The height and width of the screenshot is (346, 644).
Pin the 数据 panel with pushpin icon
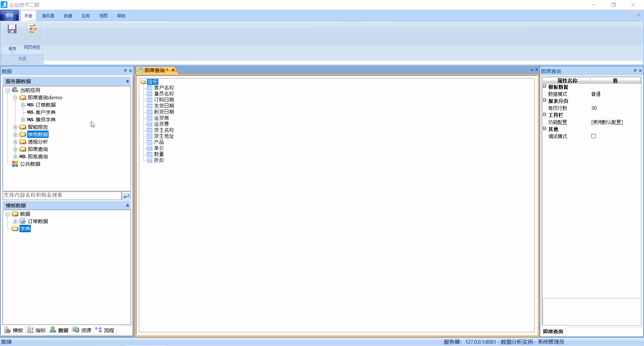tap(125, 71)
